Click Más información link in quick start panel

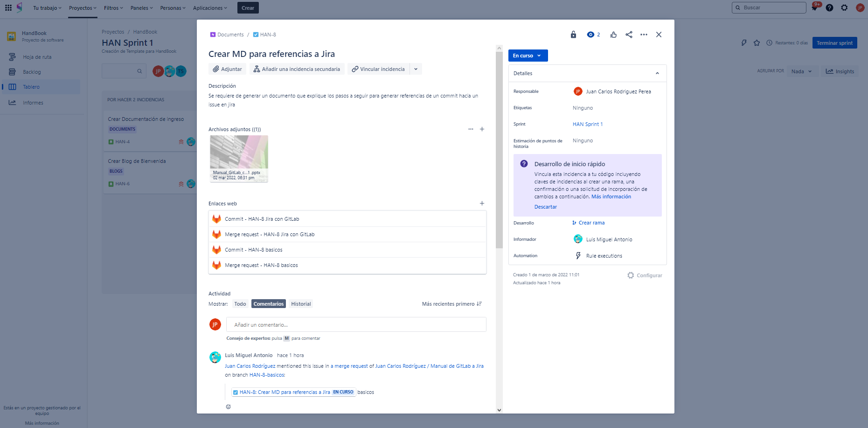611,196
